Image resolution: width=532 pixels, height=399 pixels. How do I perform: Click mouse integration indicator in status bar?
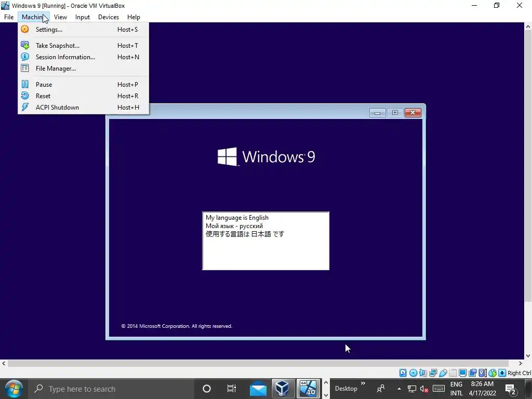(x=493, y=373)
